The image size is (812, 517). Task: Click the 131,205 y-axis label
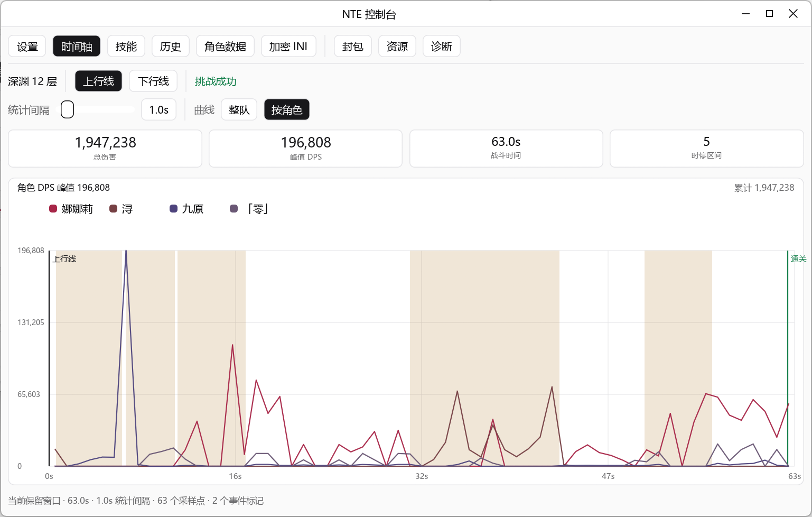pos(31,322)
